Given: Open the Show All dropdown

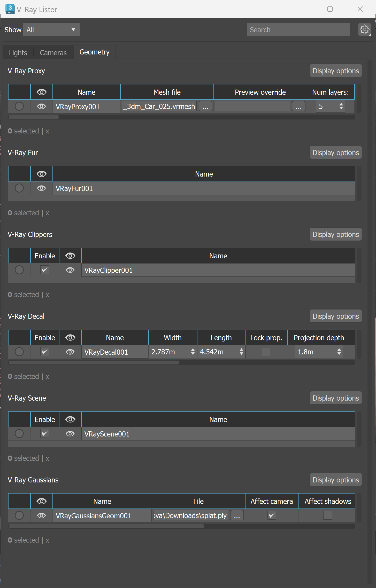Looking at the screenshot, I should click(x=51, y=29).
